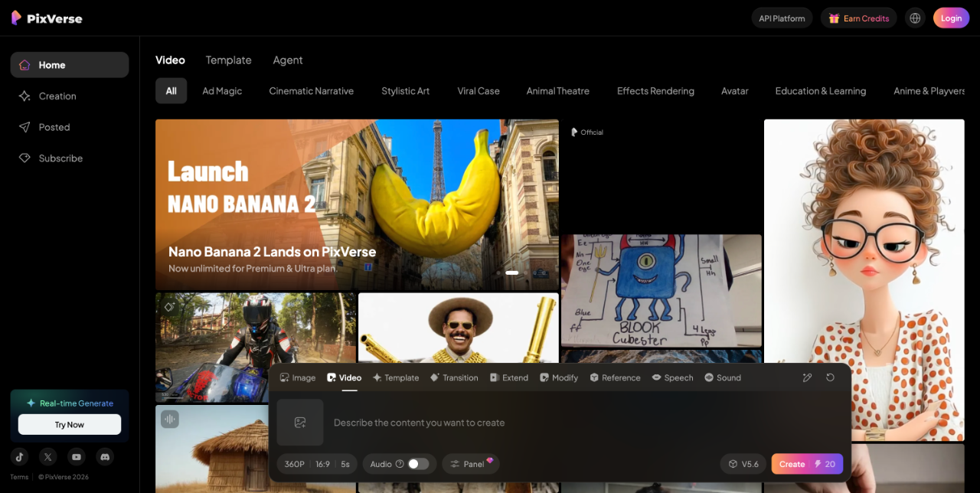
Task: Open the V5.6 model version selector
Action: [743, 464]
